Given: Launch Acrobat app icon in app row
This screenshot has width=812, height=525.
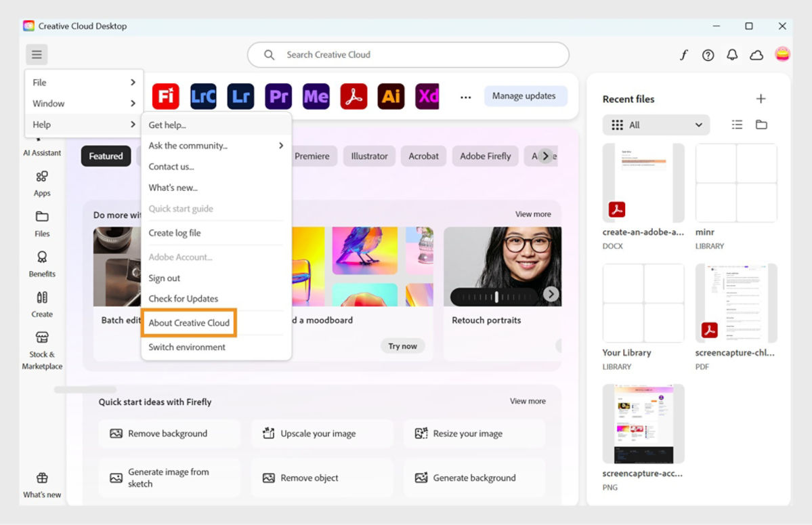Looking at the screenshot, I should point(354,96).
